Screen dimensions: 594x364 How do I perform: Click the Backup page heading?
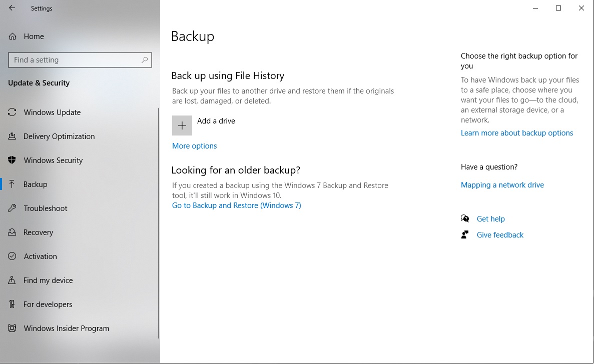[193, 36]
